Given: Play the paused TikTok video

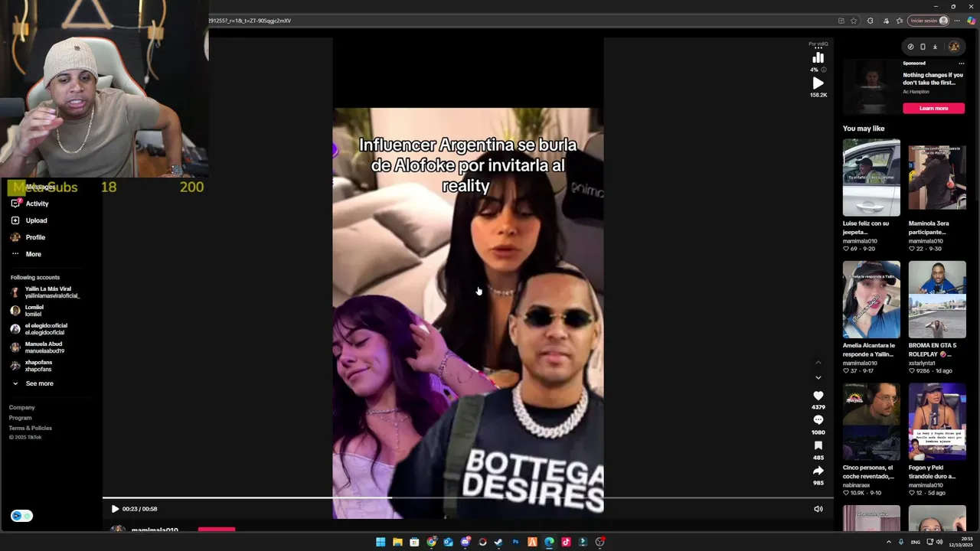Looking at the screenshot, I should (x=115, y=509).
